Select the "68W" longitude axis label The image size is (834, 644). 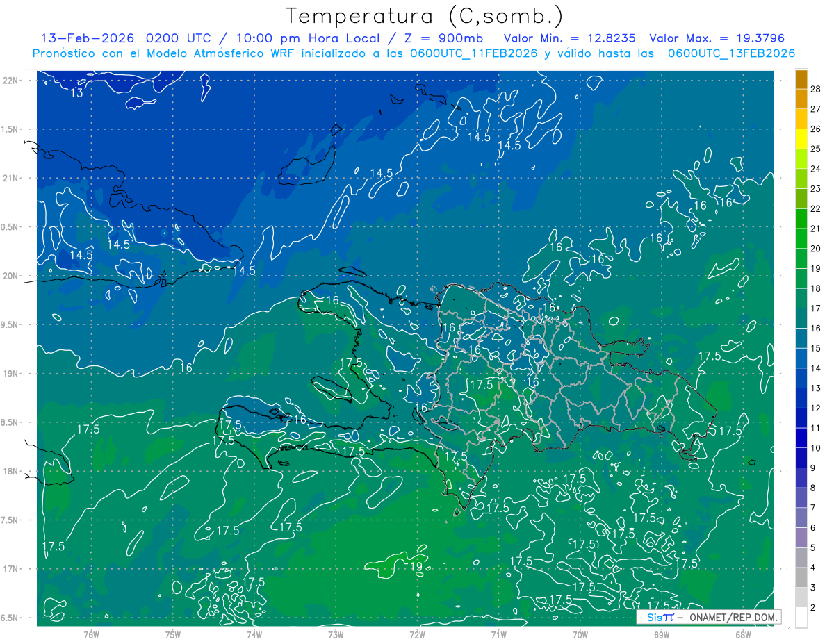click(x=743, y=634)
